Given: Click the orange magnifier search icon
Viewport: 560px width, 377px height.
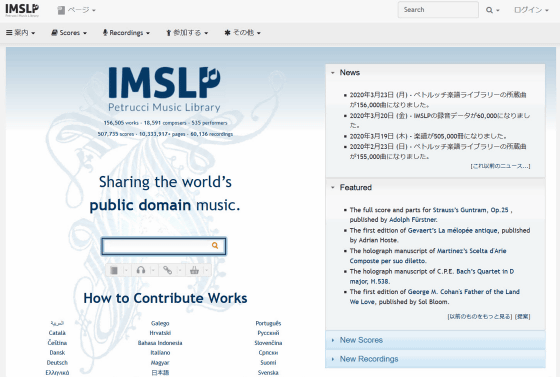Looking at the screenshot, I should 215,245.
